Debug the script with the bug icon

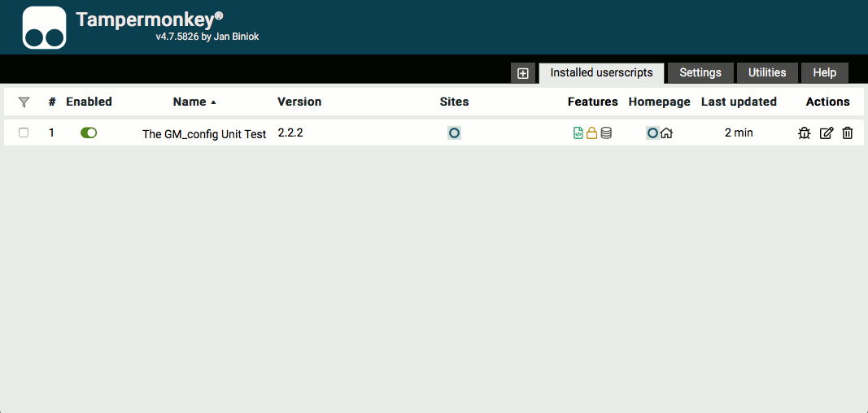click(804, 133)
